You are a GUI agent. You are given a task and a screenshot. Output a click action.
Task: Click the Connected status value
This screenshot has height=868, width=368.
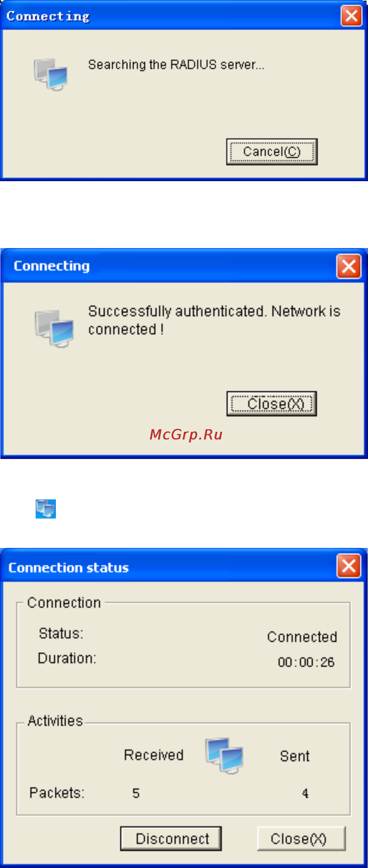pyautogui.click(x=302, y=637)
